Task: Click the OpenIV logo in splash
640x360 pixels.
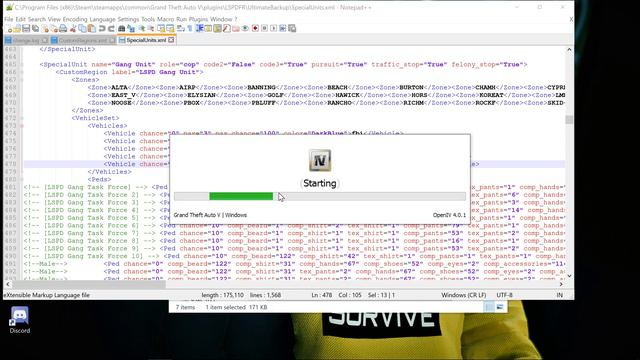Action: click(320, 160)
